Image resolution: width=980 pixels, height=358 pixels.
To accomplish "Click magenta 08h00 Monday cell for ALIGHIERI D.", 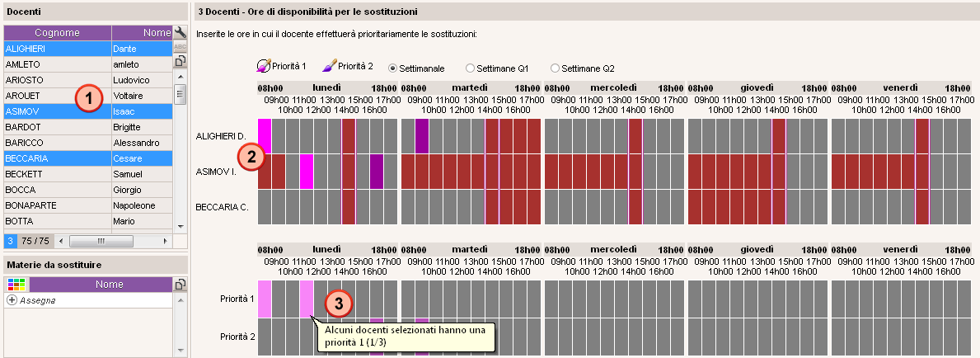I will pyautogui.click(x=265, y=136).
